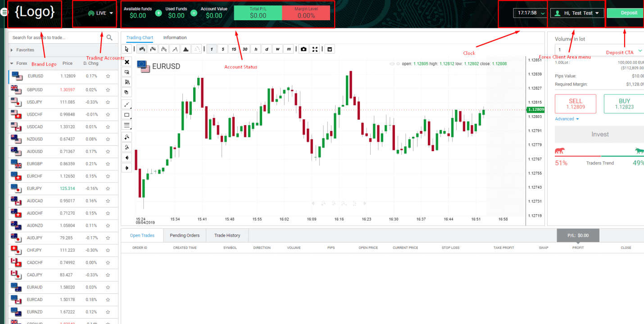This screenshot has width=644, height=324.
Task: Move the chart left with arrow tool
Action: tap(127, 157)
